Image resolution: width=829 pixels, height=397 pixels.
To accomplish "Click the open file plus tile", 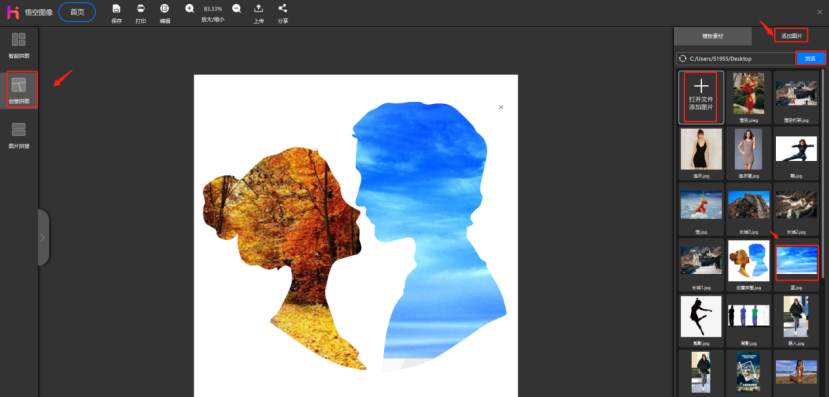I will pyautogui.click(x=701, y=97).
